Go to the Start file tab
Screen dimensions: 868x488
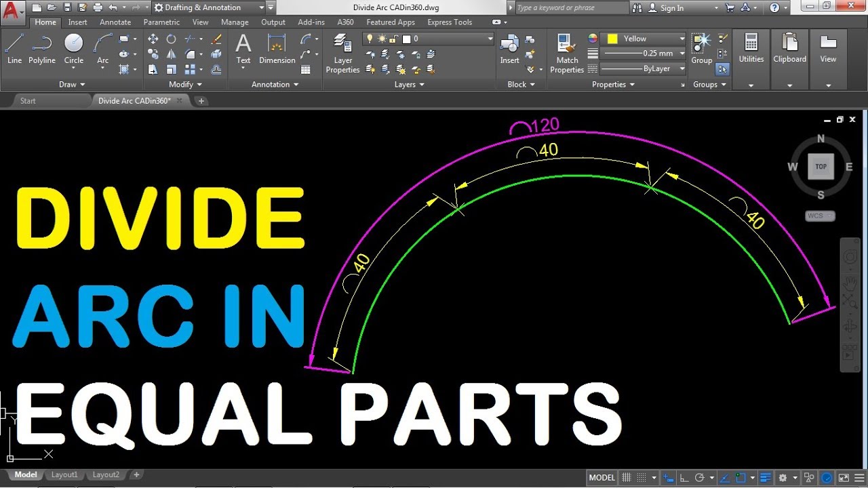28,101
